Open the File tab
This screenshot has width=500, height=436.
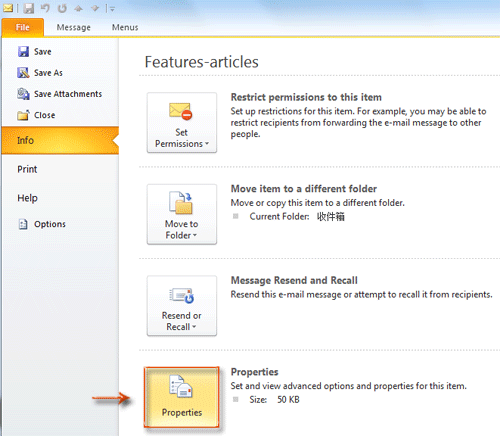pyautogui.click(x=23, y=27)
